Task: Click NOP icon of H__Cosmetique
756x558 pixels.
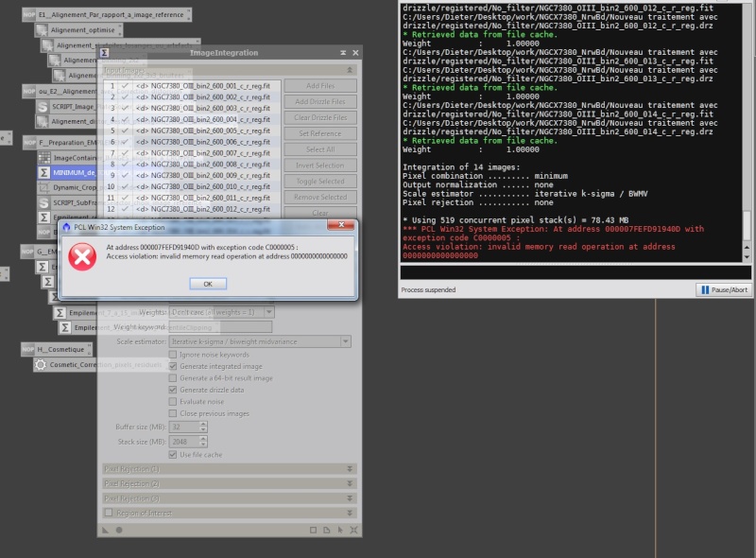Action: pyautogui.click(x=28, y=350)
